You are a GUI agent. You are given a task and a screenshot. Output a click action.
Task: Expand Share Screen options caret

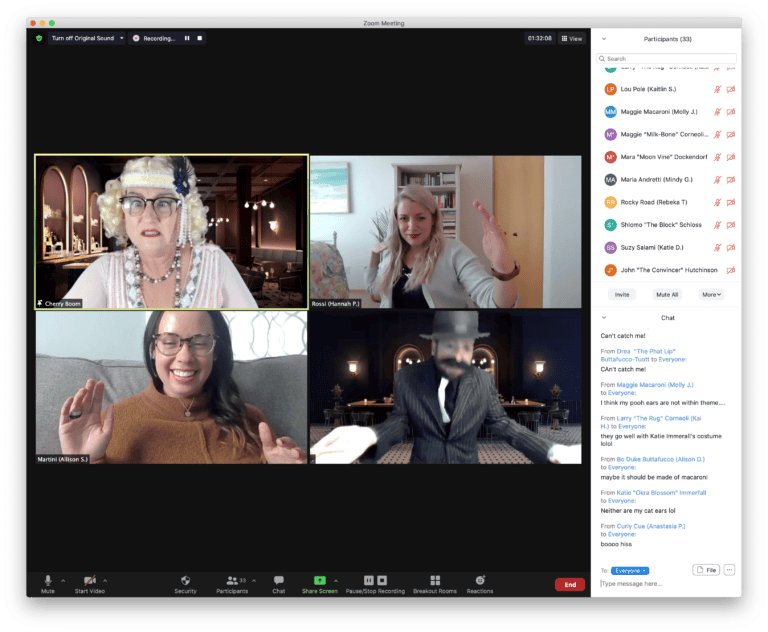(x=336, y=581)
